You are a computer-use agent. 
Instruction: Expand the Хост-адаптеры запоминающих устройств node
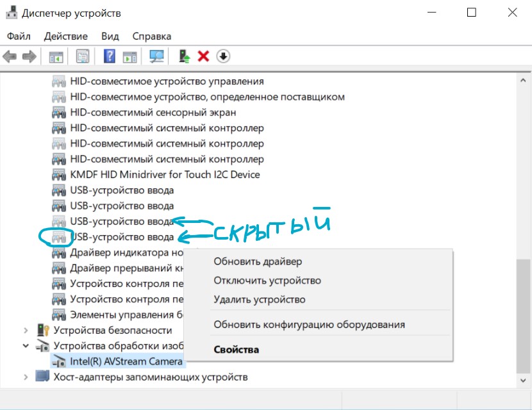26,377
